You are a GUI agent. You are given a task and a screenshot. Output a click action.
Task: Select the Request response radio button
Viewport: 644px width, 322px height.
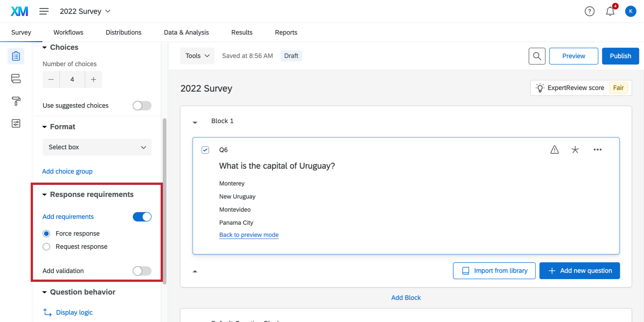[47, 247]
